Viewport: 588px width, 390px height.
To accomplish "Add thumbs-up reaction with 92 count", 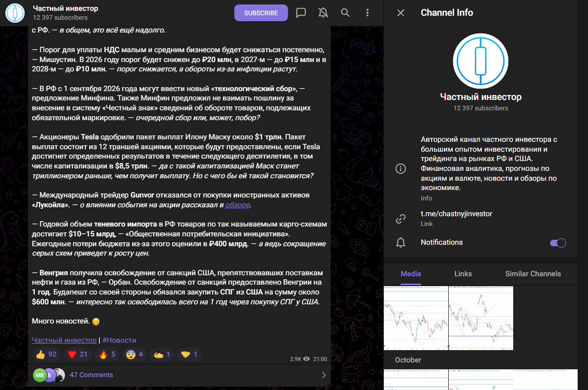I will pos(46,354).
